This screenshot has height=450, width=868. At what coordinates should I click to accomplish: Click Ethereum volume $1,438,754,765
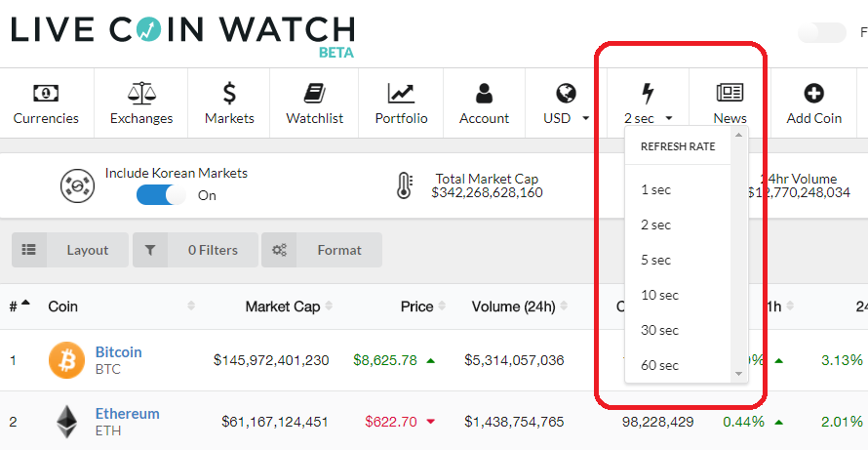coord(514,422)
